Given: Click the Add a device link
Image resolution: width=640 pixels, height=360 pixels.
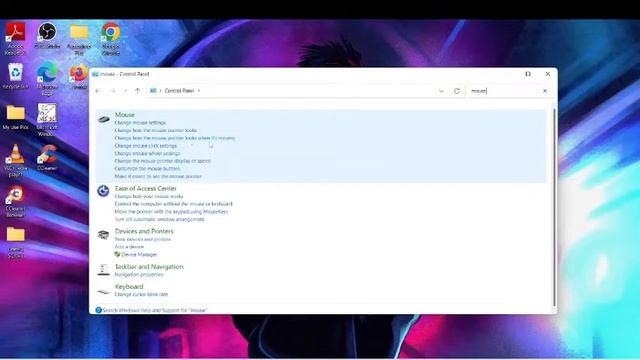Looking at the screenshot, I should [x=129, y=247].
